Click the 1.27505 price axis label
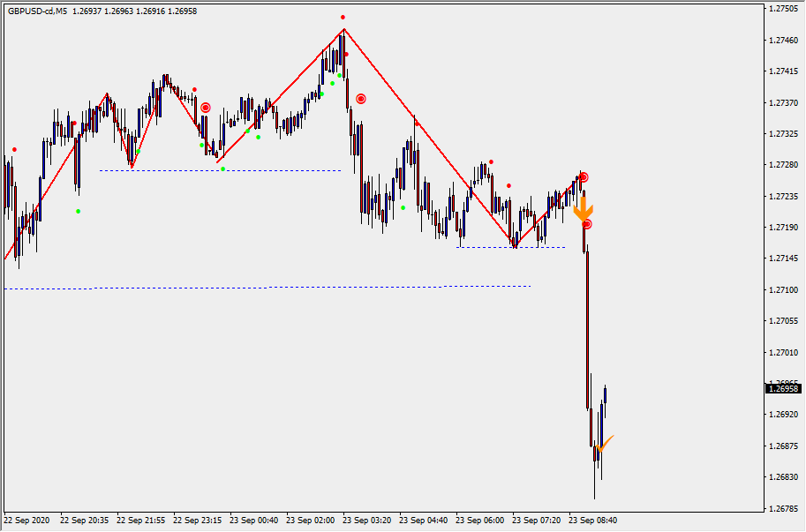 [x=783, y=9]
